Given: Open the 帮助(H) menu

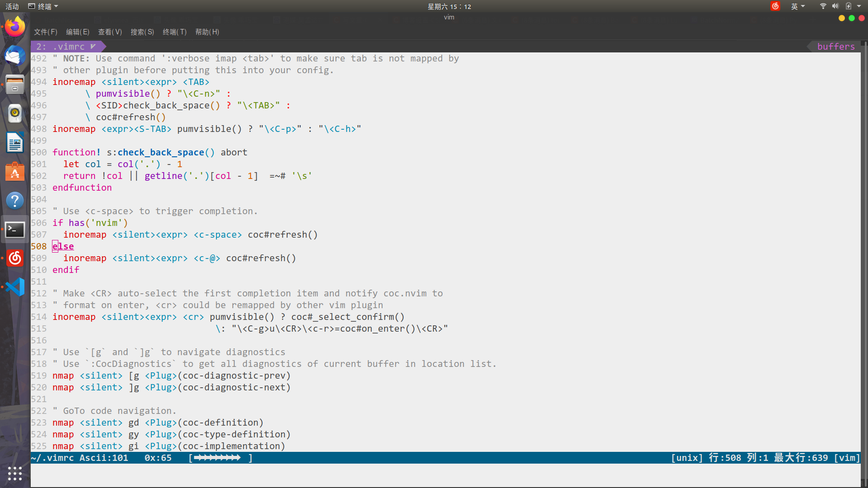Looking at the screenshot, I should click(x=207, y=32).
